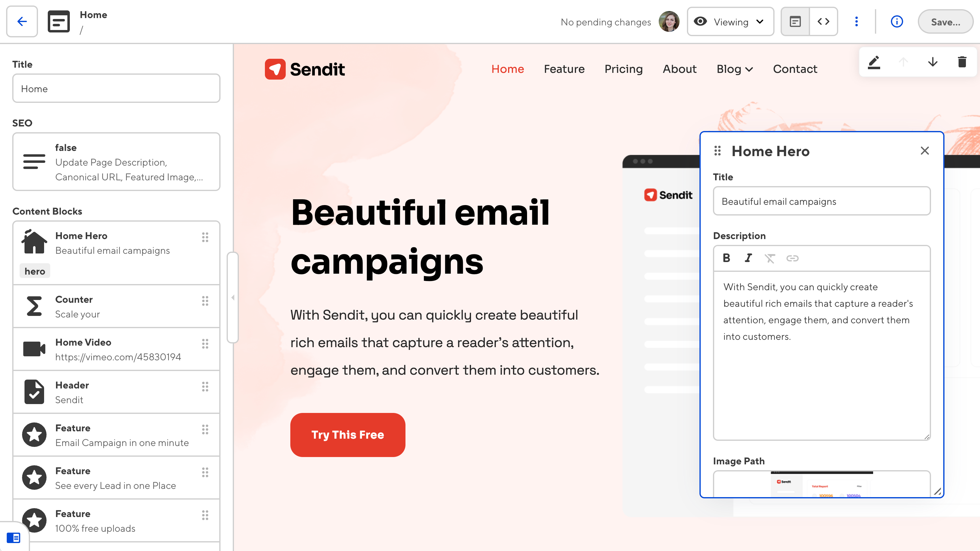Image resolution: width=980 pixels, height=551 pixels.
Task: Click the strikethrough formatting icon
Action: pyautogui.click(x=770, y=258)
